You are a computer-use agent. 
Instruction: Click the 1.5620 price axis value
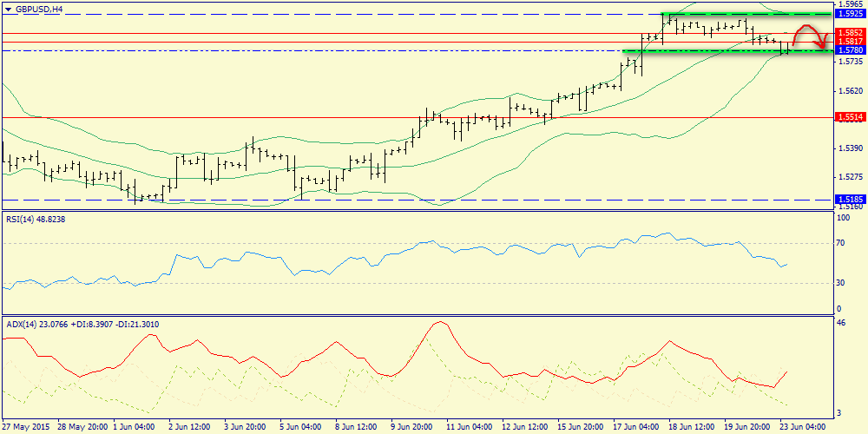click(x=852, y=91)
